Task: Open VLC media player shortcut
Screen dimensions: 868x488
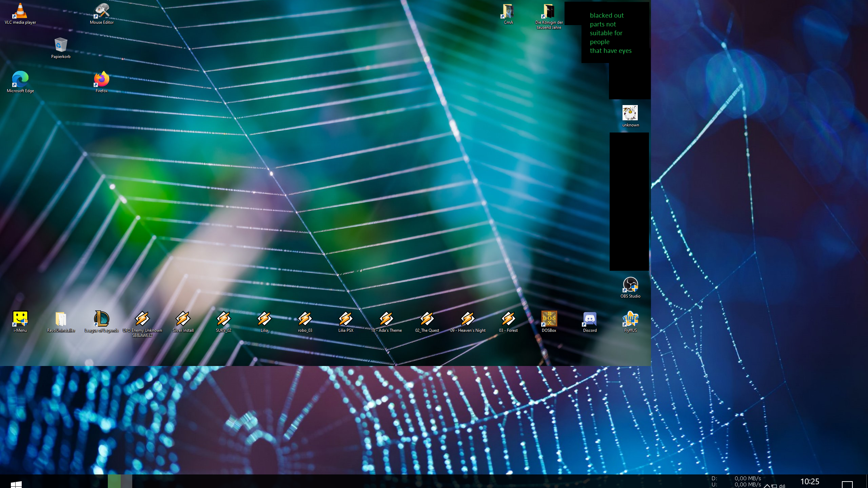Action: 20,12
